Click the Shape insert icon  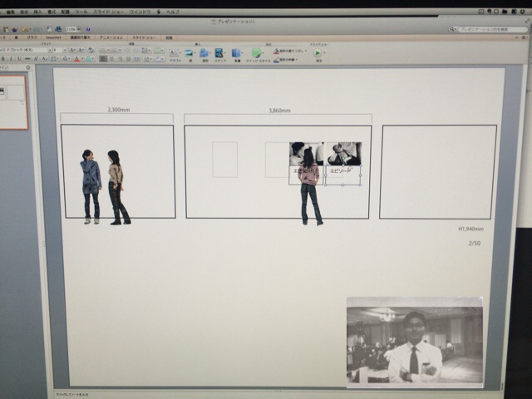pyautogui.click(x=189, y=52)
